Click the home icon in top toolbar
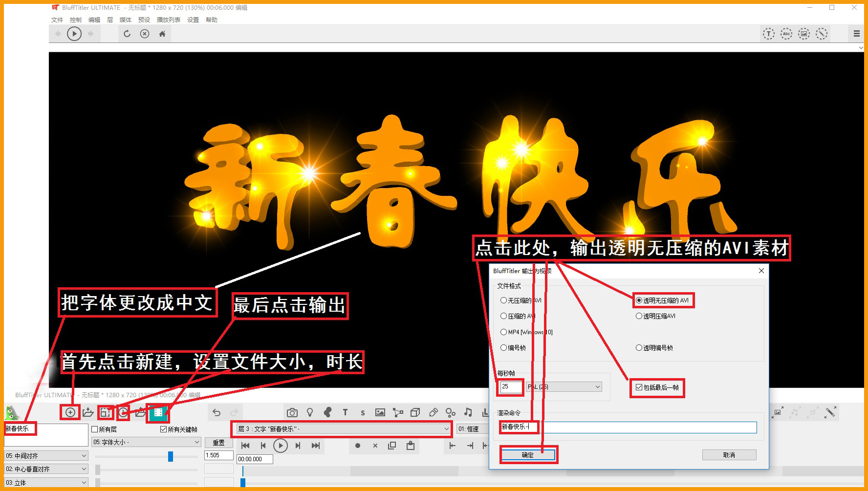 162,34
